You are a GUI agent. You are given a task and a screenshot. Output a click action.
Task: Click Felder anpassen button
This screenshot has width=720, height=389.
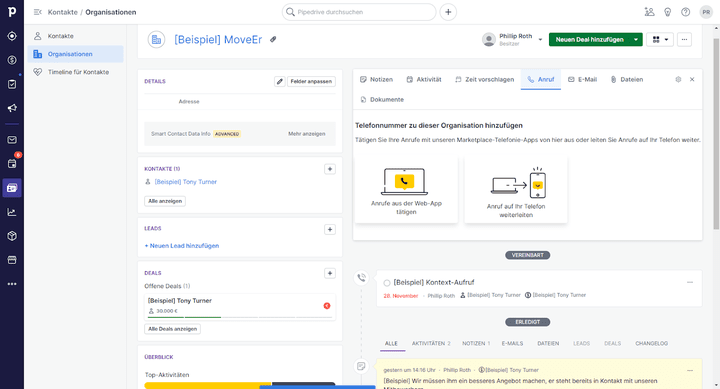click(311, 81)
